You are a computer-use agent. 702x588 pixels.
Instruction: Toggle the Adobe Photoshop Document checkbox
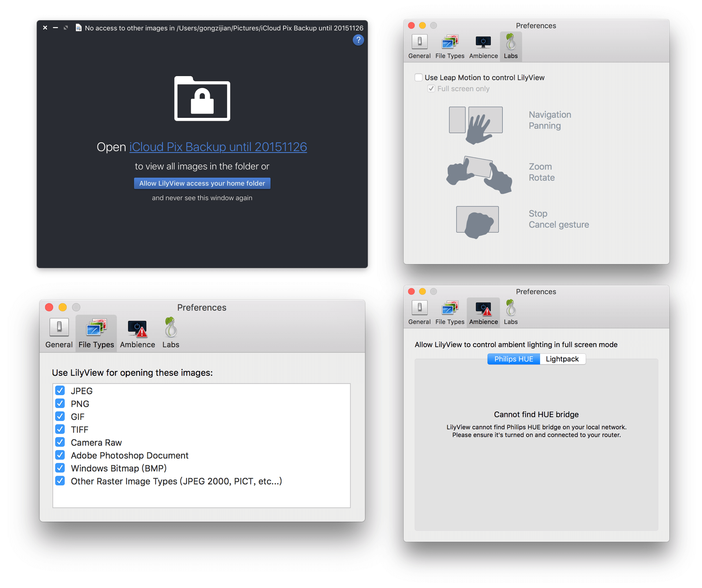60,455
